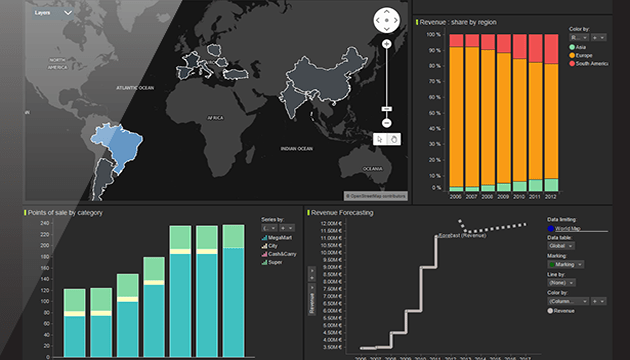Screen dimensions: 630x360
Task: Click the Super series legend icon
Action: 264,262
